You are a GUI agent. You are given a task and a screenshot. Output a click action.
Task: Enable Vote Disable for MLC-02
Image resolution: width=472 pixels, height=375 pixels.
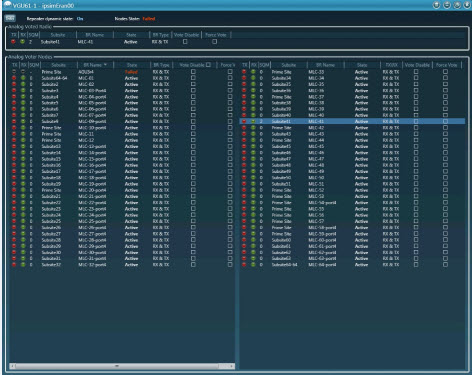tap(193, 84)
